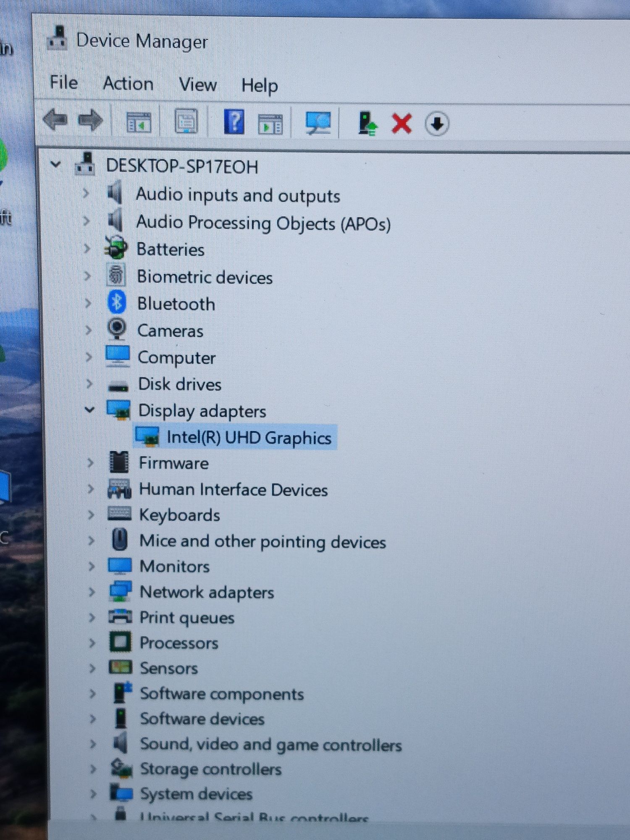The height and width of the screenshot is (840, 630).
Task: Click the Update device driver icon
Action: (x=367, y=123)
